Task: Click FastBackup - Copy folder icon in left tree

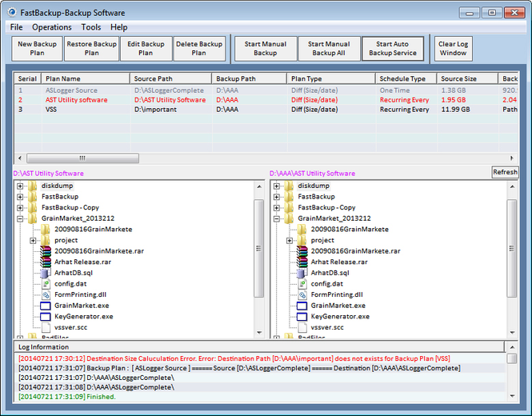Action: [x=33, y=207]
